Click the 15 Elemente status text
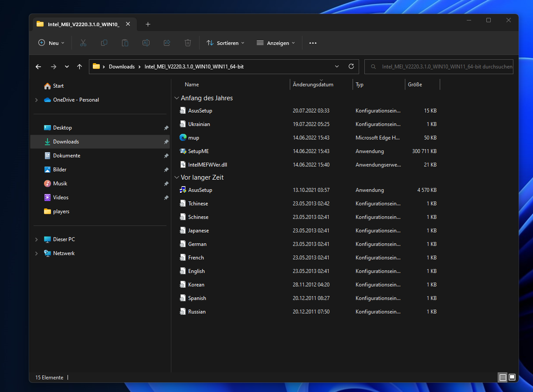The width and height of the screenshot is (533, 392). [49, 378]
